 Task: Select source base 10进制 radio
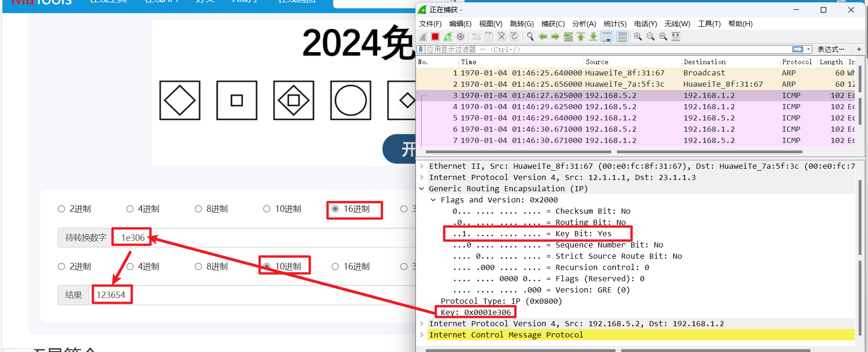[x=267, y=209]
